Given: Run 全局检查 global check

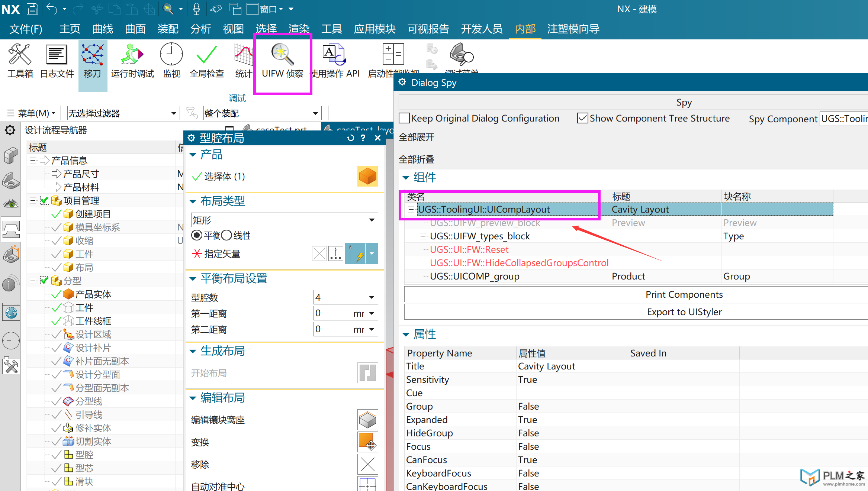Looking at the screenshot, I should pos(207,61).
